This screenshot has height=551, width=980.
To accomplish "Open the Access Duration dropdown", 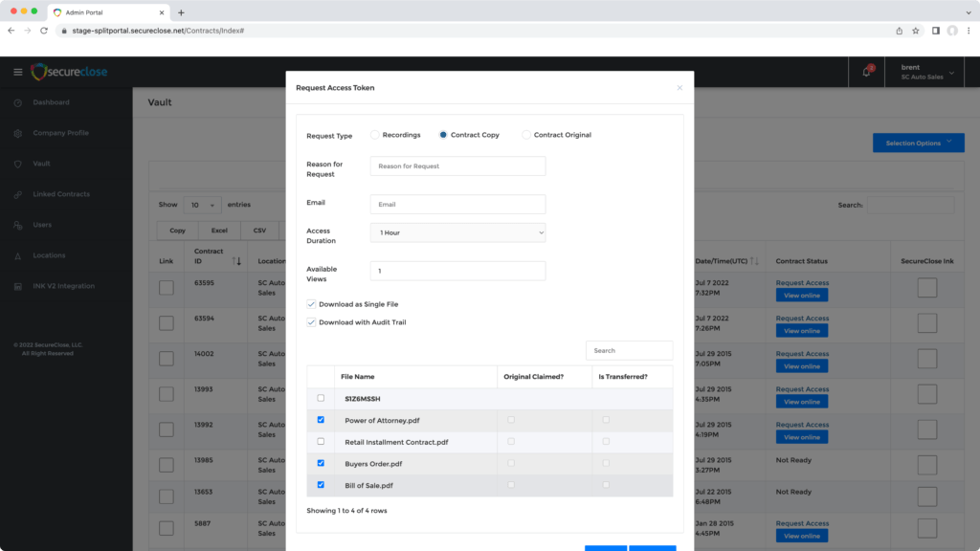I will coord(457,232).
